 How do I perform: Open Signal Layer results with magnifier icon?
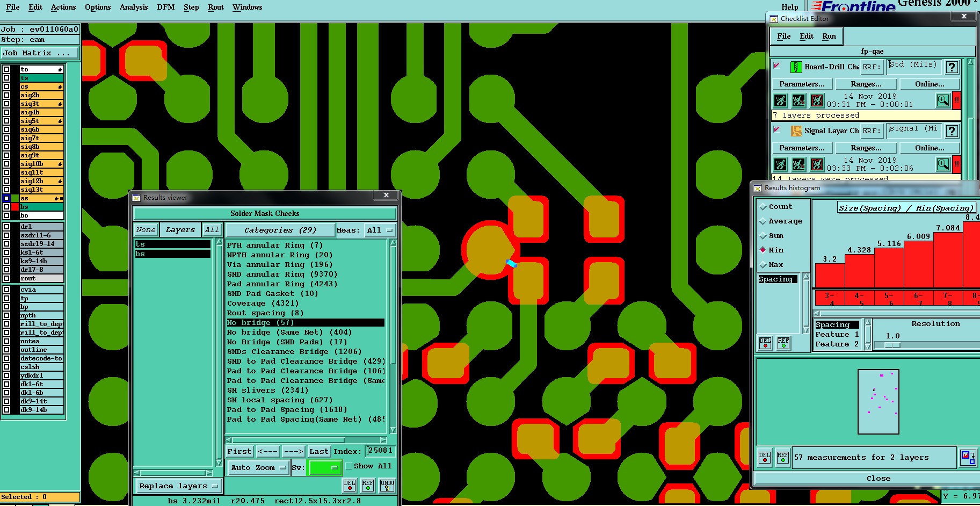942,164
